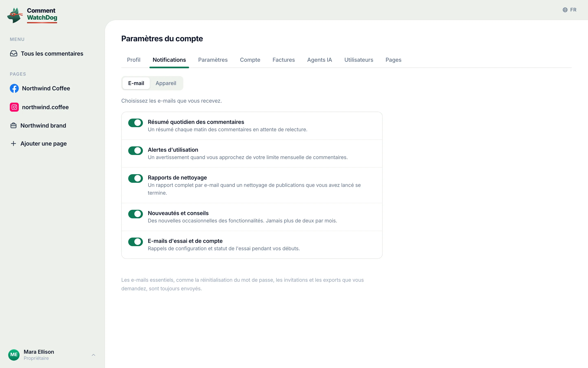The image size is (588, 368).
Task: Toggle E-mails d'essai et de compte
Action: pos(136,242)
